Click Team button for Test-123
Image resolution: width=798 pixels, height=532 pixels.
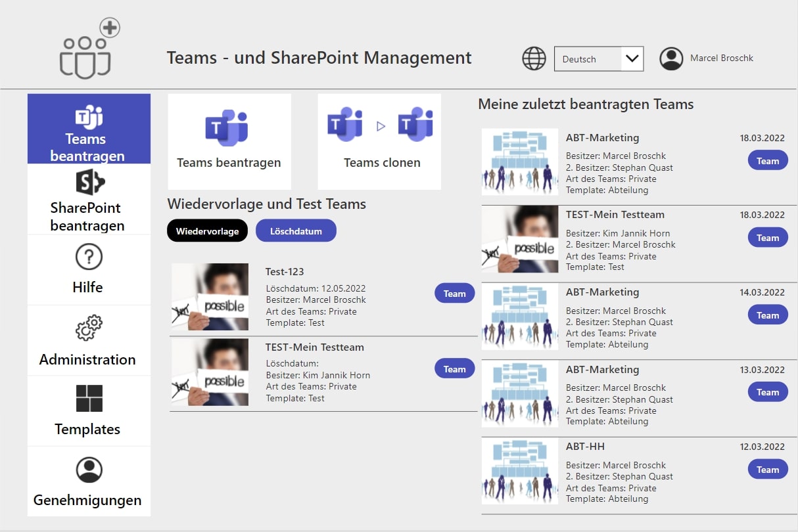pos(454,294)
